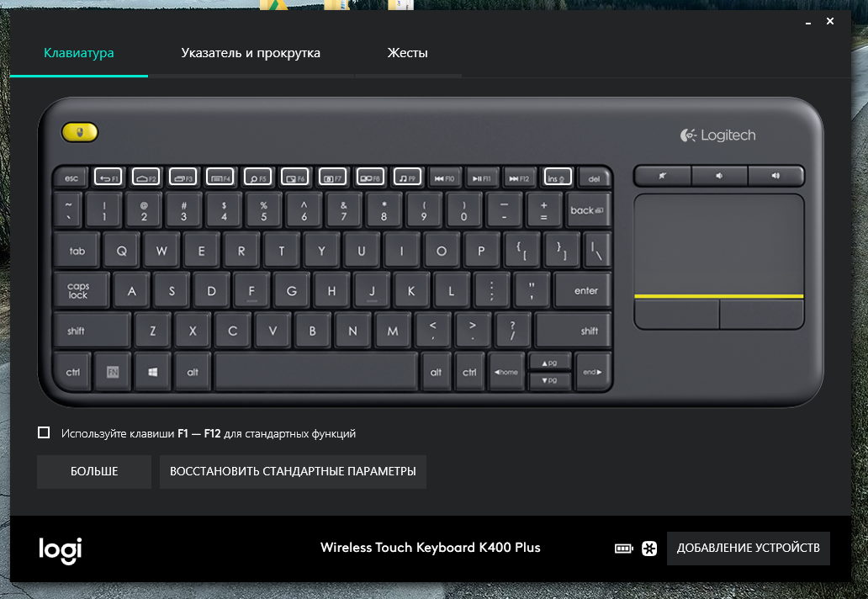Click the end arrow key

592,372
